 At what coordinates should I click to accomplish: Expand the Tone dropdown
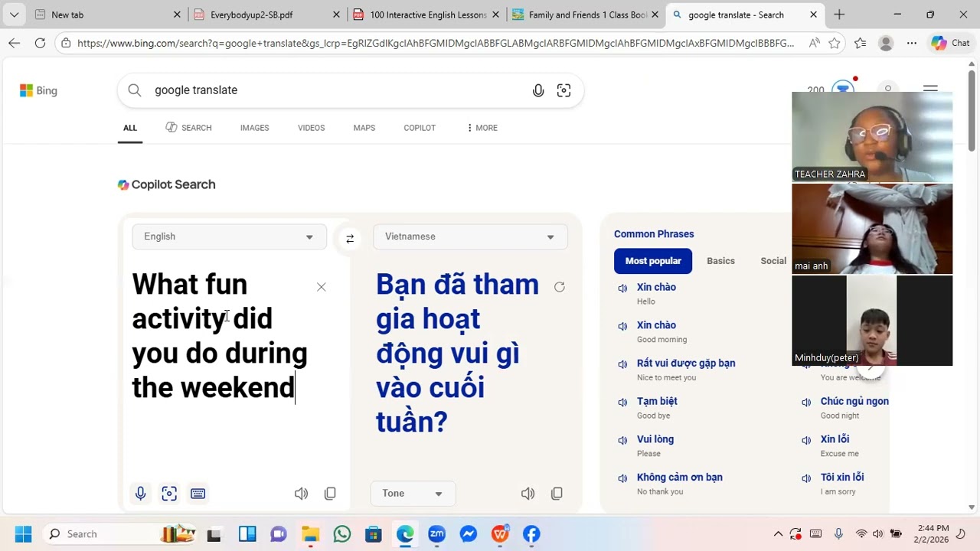point(413,494)
